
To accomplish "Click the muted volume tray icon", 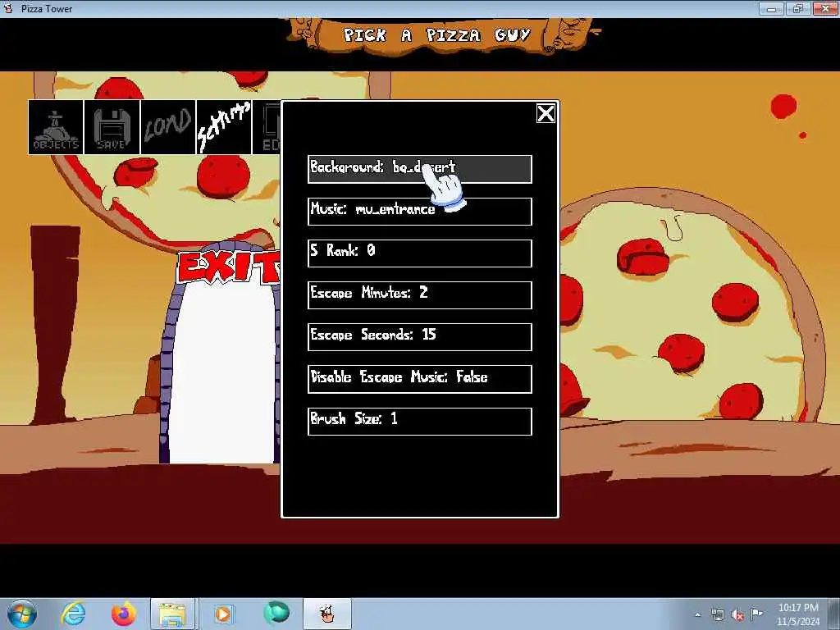I will [737, 614].
